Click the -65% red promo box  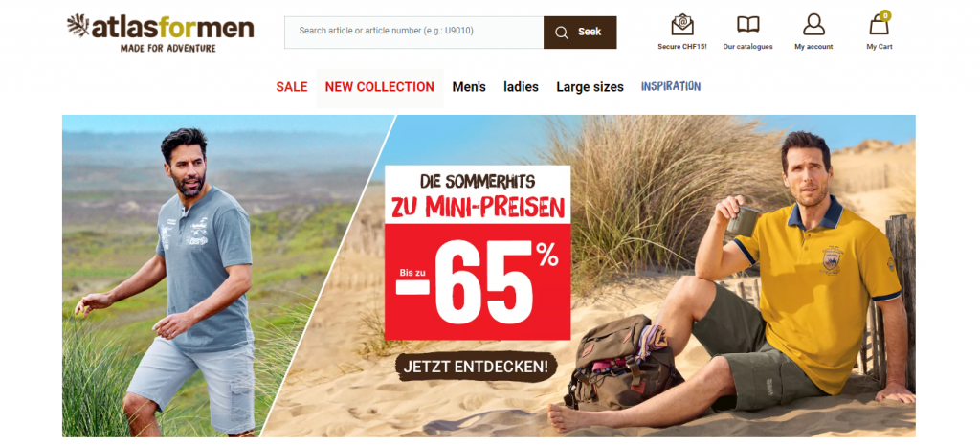[x=478, y=281]
